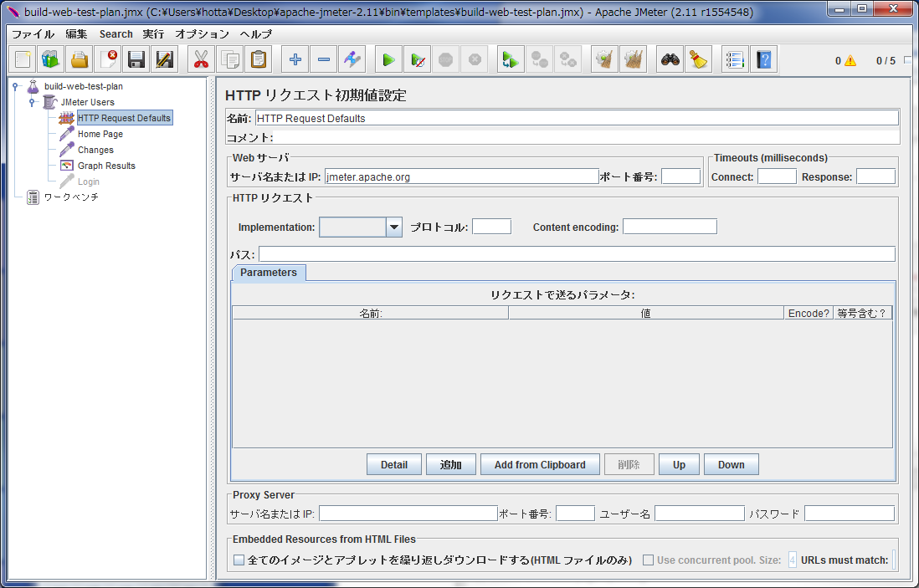Click the warning triangle error counter
Viewport: 919px width, 588px height.
coord(850,60)
